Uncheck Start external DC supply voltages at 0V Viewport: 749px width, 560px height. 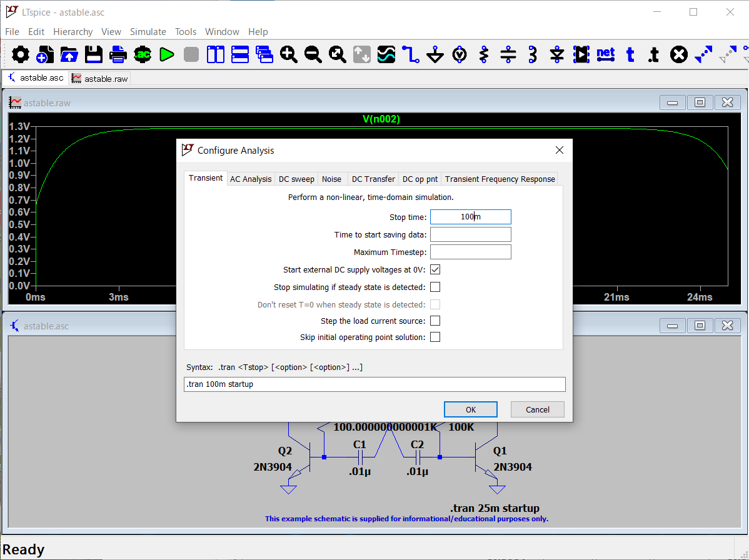pyautogui.click(x=435, y=270)
